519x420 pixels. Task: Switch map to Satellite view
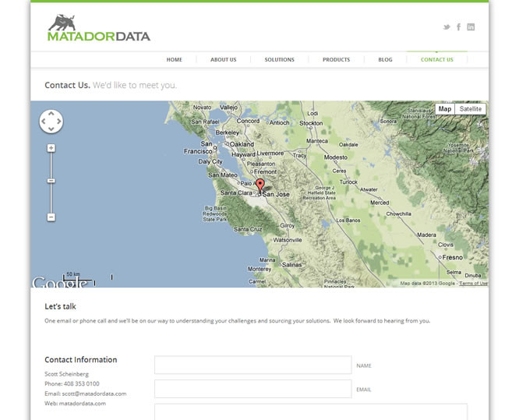(471, 109)
